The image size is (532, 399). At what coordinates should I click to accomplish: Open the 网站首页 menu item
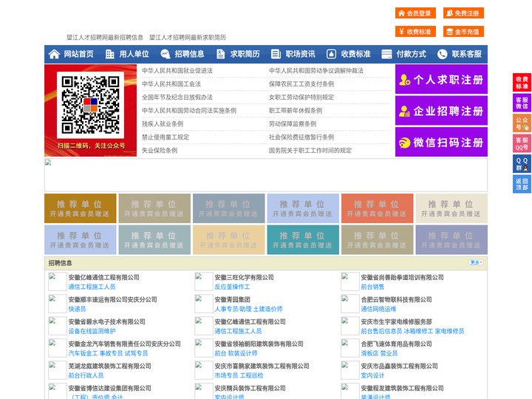click(x=79, y=54)
